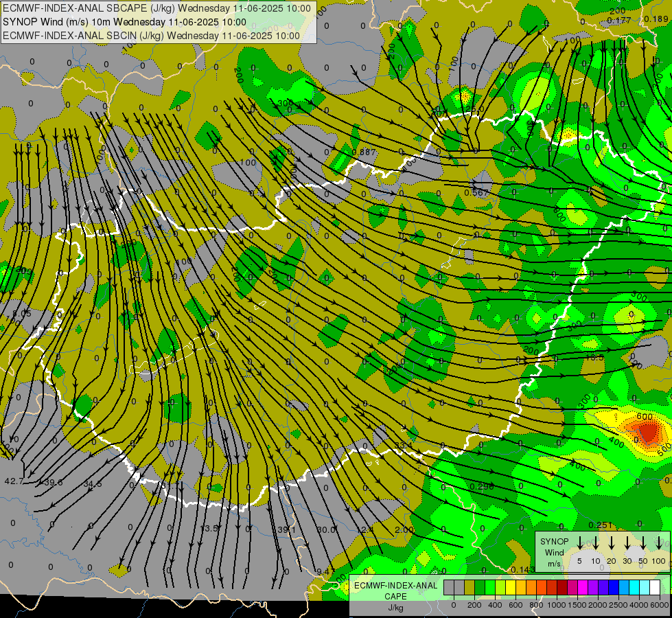Choose the deep blue CAPE legend swatch
This screenshot has width=672, height=618.
(x=613, y=587)
